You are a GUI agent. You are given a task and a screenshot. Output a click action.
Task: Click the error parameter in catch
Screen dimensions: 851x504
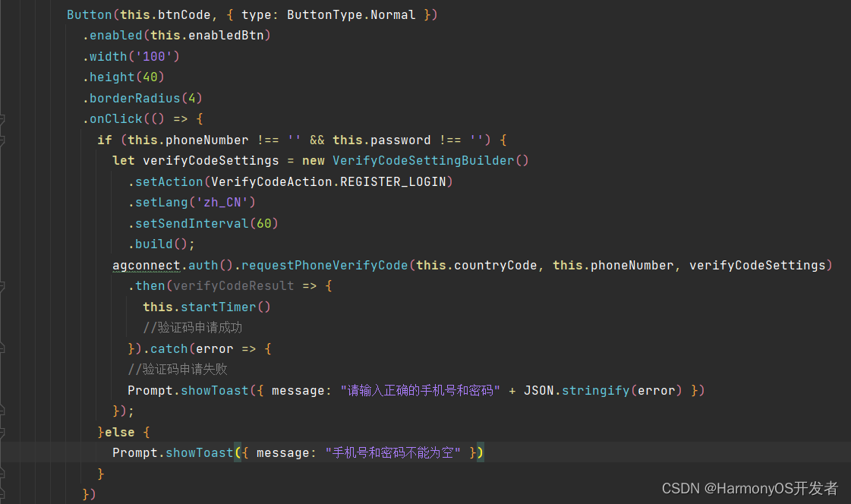point(214,349)
